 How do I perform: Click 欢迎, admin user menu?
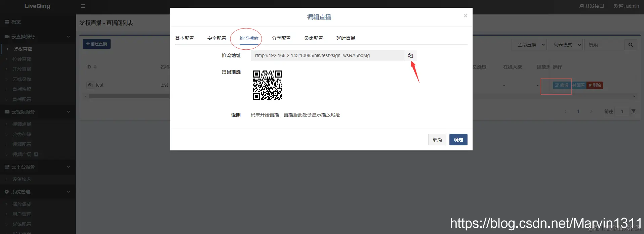click(627, 6)
